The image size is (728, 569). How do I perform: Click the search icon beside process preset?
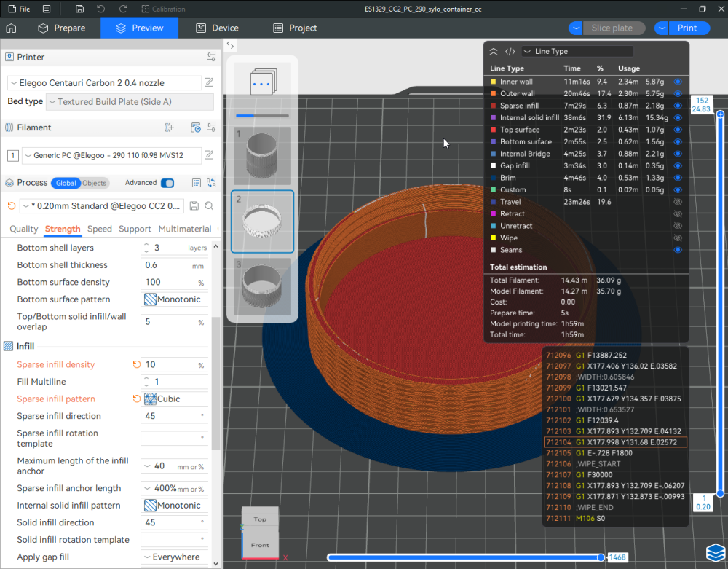(209, 206)
